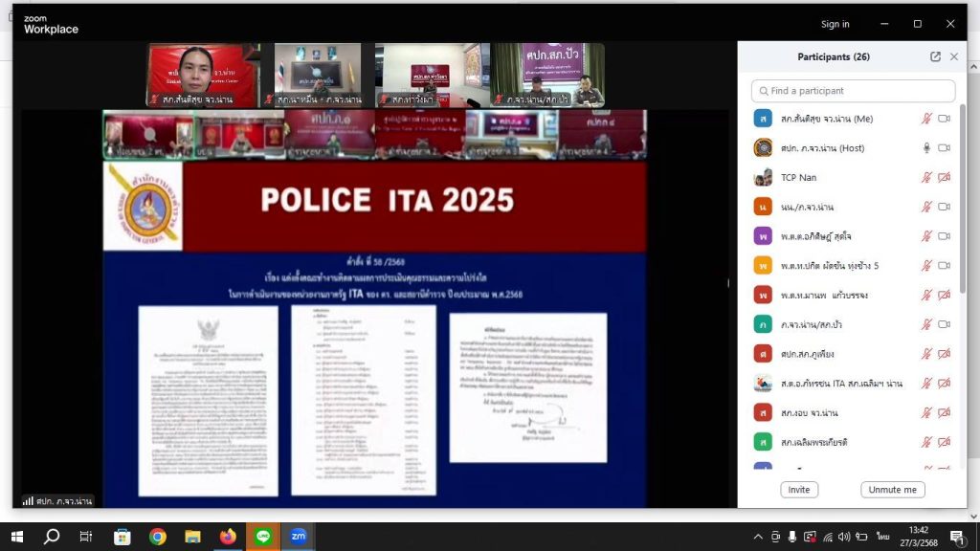The width and height of the screenshot is (980, 551).
Task: Click the TCP Nan participant avatar
Action: [x=763, y=177]
